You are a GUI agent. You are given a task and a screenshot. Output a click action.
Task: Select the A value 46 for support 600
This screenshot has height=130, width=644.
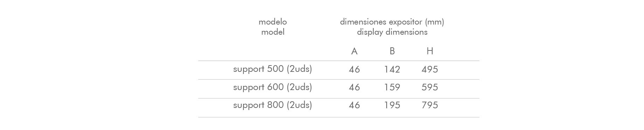point(354,87)
